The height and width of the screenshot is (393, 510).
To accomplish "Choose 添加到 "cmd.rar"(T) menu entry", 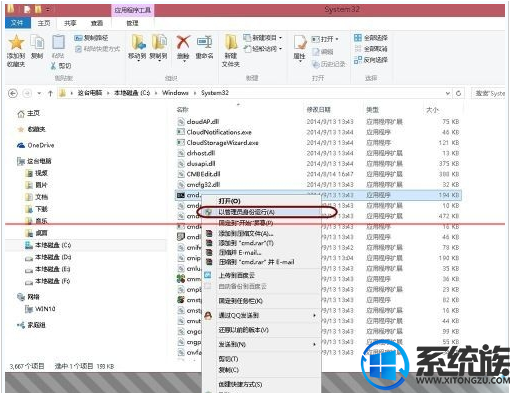I will point(262,243).
